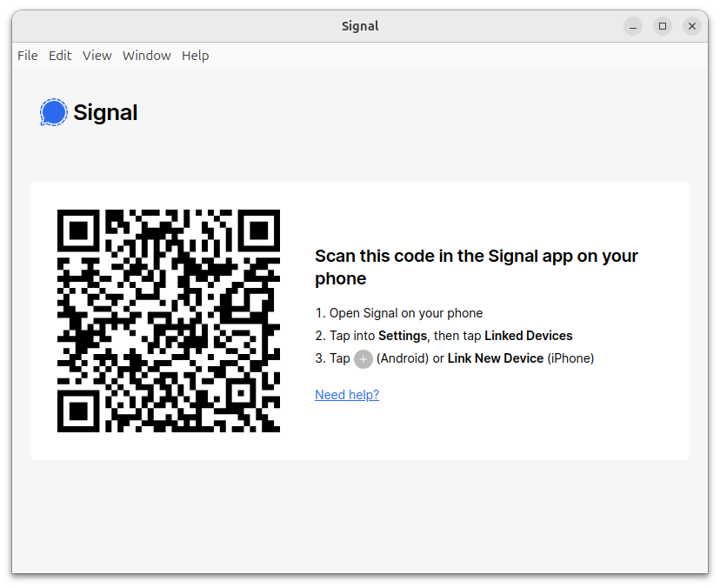Click the bold Linked Devices text
This screenshot has width=720, height=588.
click(529, 336)
